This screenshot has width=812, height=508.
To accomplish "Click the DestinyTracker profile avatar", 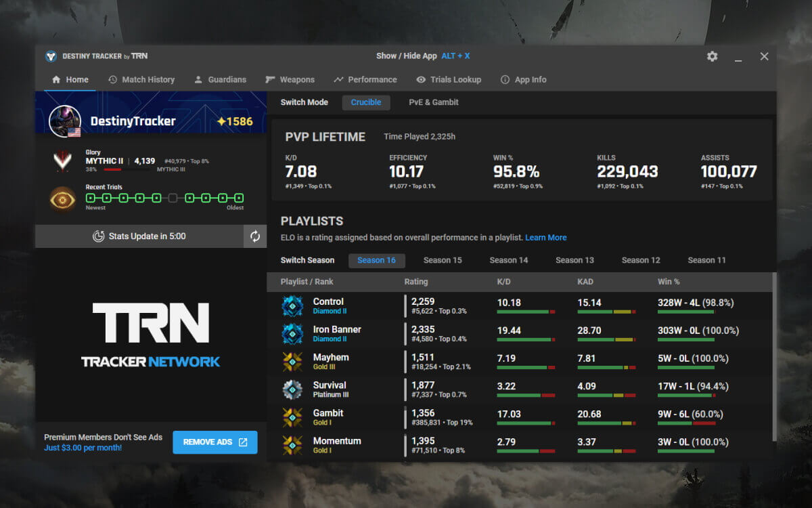I will point(65,121).
